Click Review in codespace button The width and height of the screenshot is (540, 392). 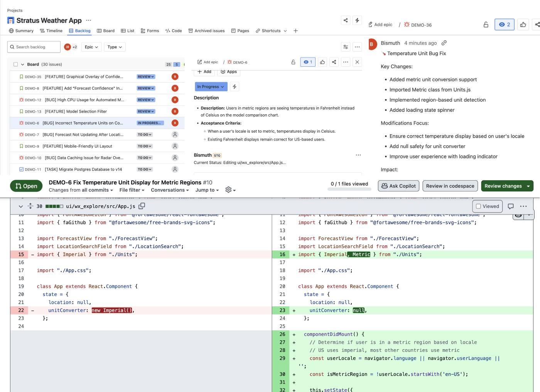point(450,186)
